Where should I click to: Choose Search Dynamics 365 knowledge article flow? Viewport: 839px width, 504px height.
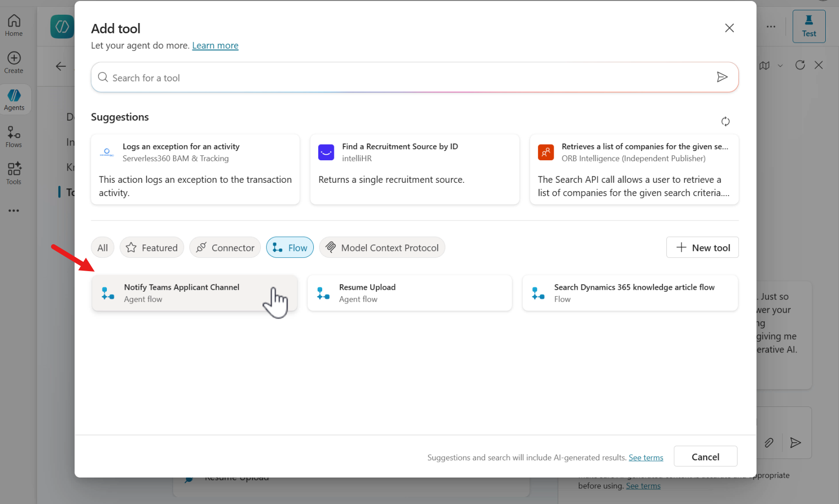[x=630, y=293]
